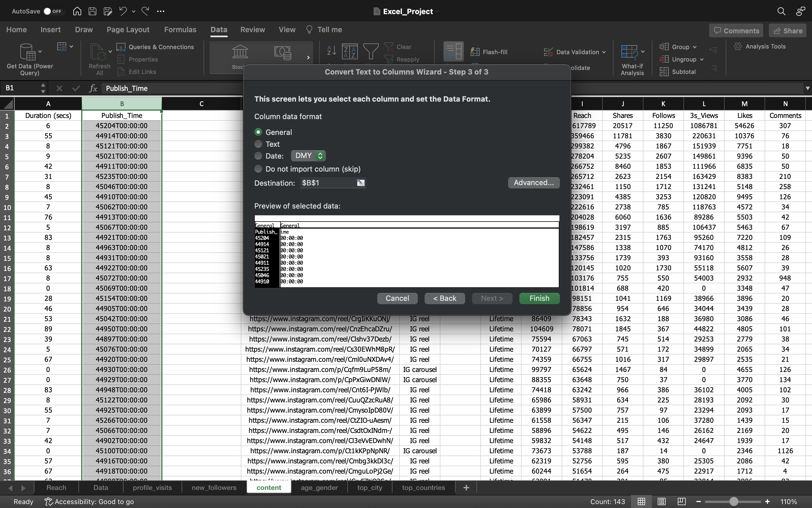Click the Refresh All icon
812x508 pixels.
tap(98, 52)
